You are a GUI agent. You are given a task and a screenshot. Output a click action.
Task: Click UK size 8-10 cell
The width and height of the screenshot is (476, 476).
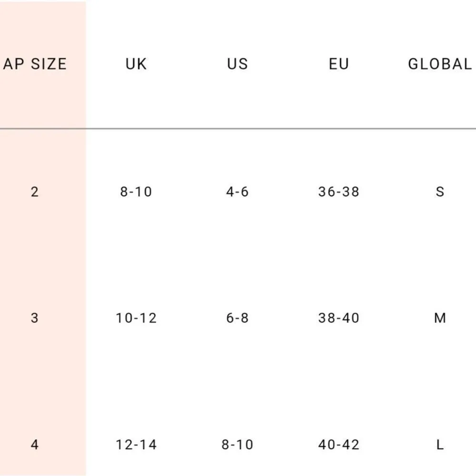click(x=136, y=192)
